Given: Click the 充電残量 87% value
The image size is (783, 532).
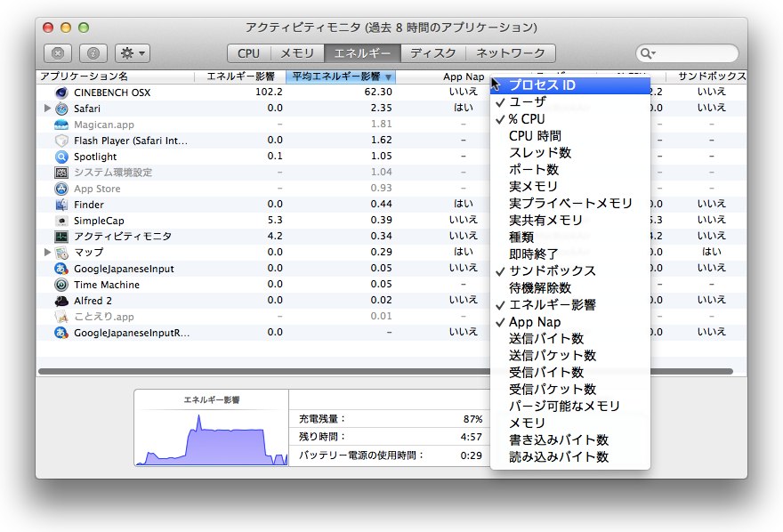Looking at the screenshot, I should tap(472, 419).
